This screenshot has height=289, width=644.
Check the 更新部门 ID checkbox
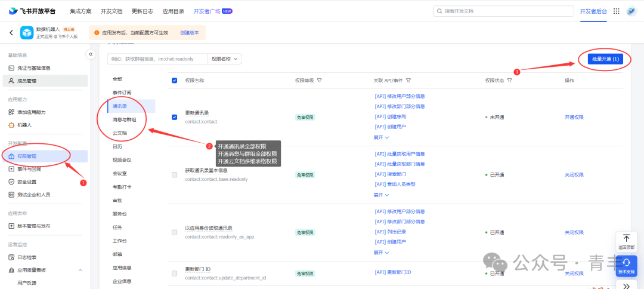point(175,273)
